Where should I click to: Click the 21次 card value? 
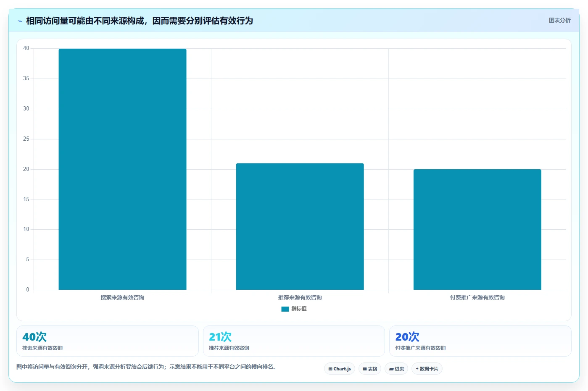pos(220,337)
